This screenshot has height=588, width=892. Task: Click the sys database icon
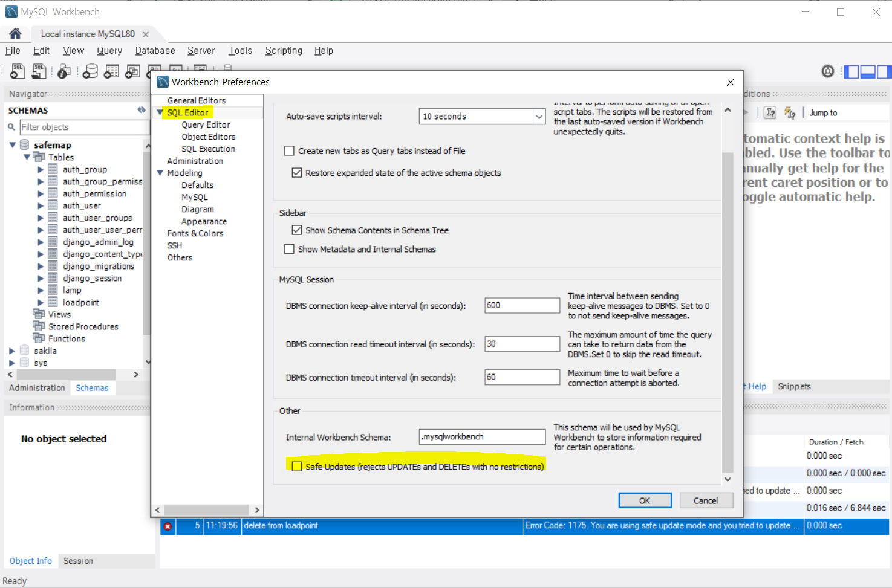[25, 363]
